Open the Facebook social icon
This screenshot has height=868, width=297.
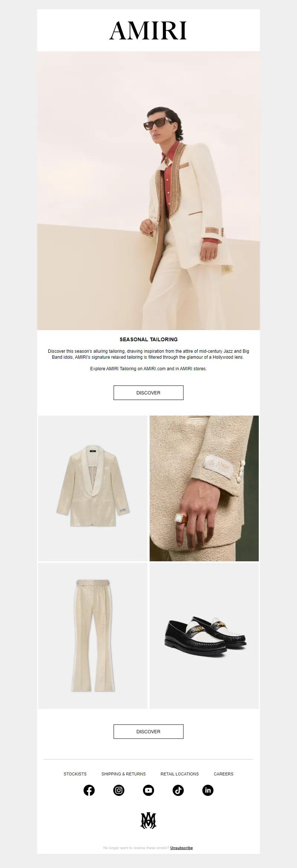click(89, 790)
